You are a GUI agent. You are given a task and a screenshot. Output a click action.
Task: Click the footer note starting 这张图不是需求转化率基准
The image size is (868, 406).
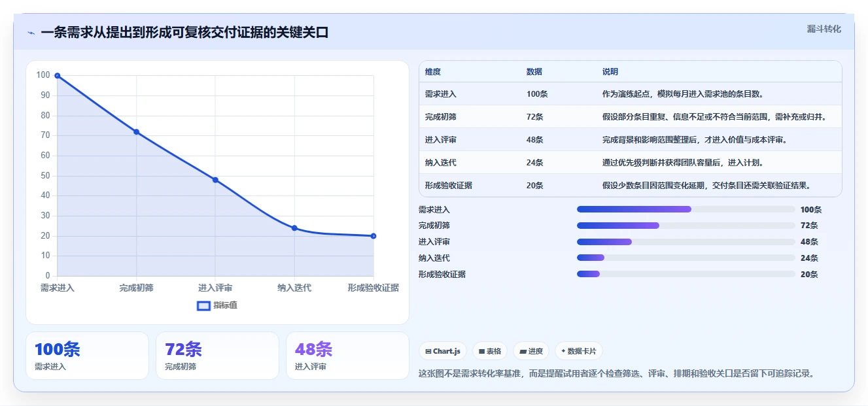click(x=616, y=374)
